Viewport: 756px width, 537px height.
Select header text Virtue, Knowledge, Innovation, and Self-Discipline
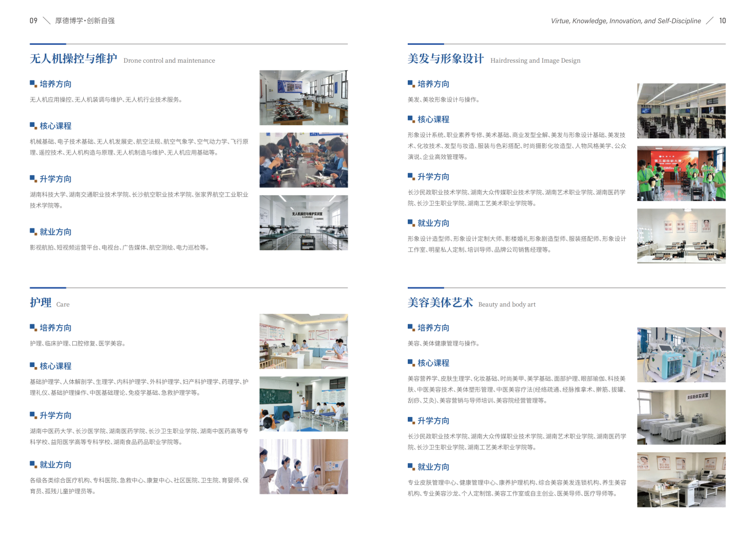626,21
